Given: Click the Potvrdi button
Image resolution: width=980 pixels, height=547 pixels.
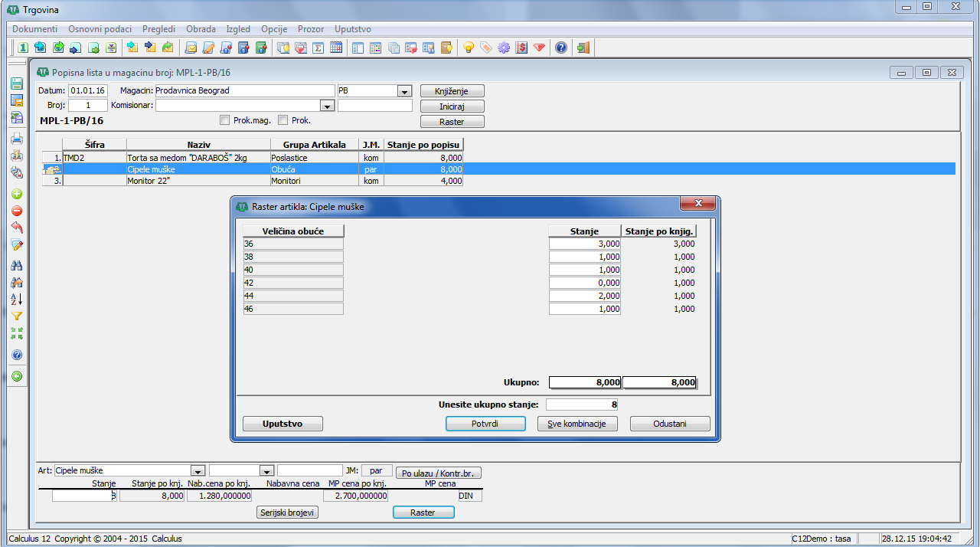Looking at the screenshot, I should [485, 424].
